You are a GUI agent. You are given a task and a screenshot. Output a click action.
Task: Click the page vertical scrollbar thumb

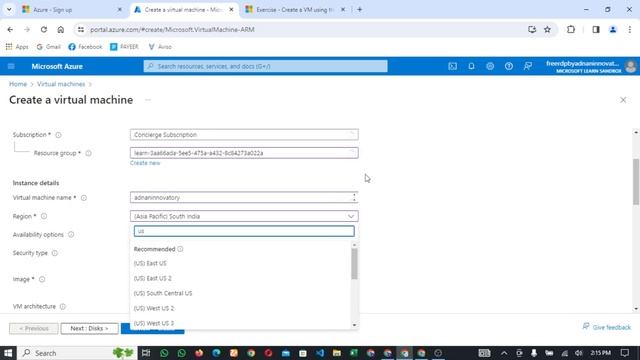(636, 182)
